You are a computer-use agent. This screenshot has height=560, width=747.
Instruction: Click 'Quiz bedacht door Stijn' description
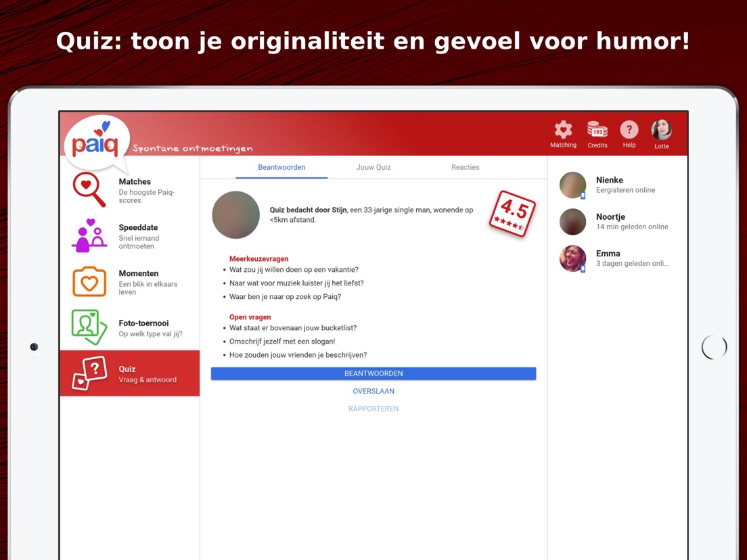[371, 215]
